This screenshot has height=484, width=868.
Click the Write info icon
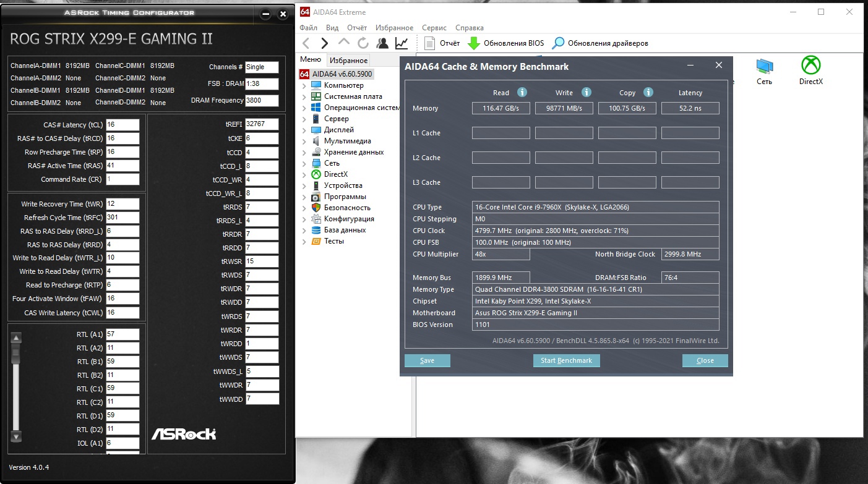(586, 92)
